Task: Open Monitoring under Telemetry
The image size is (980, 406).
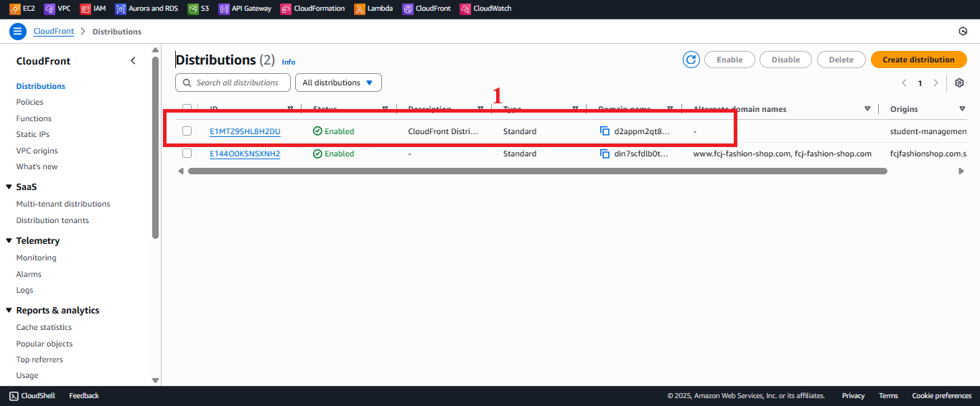Action: (x=37, y=258)
